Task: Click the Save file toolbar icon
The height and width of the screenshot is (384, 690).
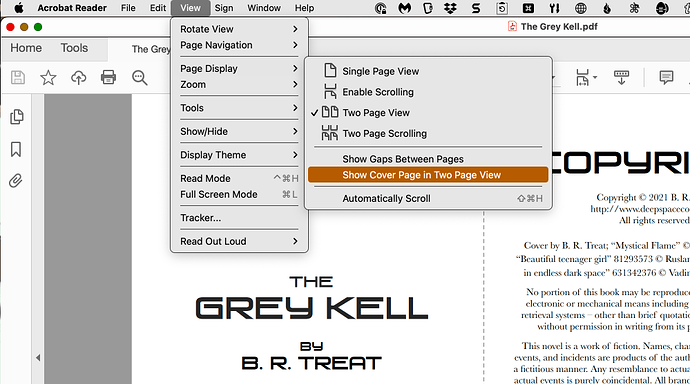Action: 18,78
